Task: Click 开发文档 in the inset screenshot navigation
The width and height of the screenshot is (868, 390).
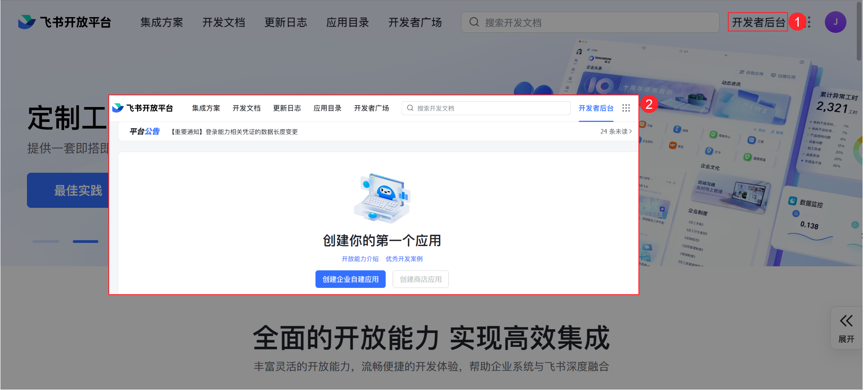Action: click(247, 108)
